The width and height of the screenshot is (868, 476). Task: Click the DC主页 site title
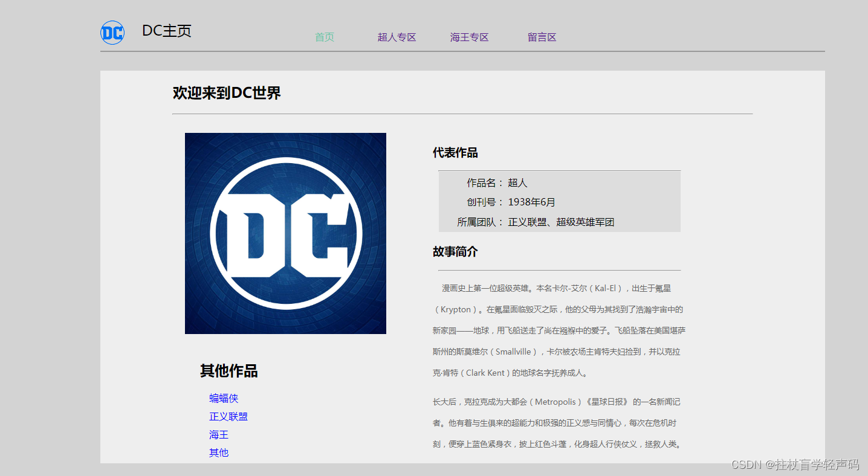click(167, 31)
